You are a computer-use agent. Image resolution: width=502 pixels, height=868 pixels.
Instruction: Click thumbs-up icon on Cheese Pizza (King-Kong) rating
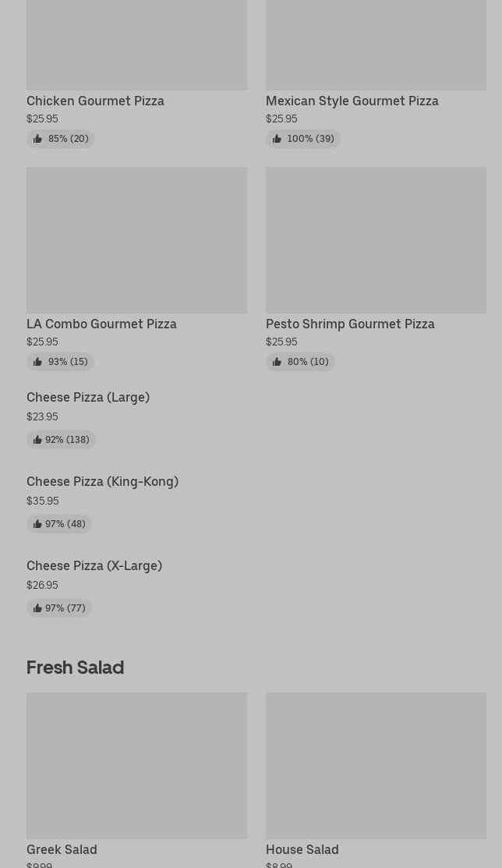(x=37, y=524)
